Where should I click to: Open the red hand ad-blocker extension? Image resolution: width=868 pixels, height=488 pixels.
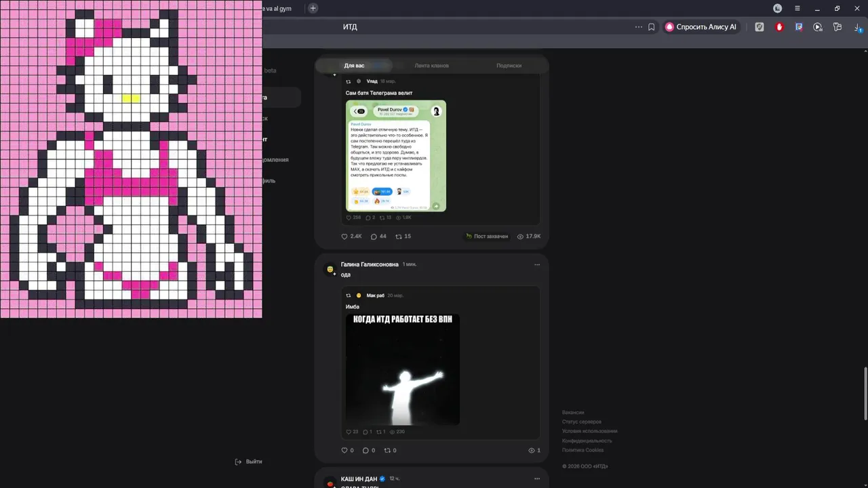[779, 27]
